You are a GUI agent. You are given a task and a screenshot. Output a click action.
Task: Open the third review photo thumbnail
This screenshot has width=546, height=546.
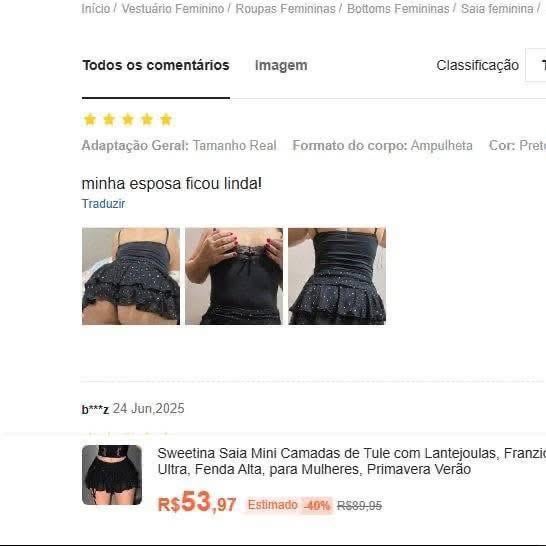tap(337, 276)
